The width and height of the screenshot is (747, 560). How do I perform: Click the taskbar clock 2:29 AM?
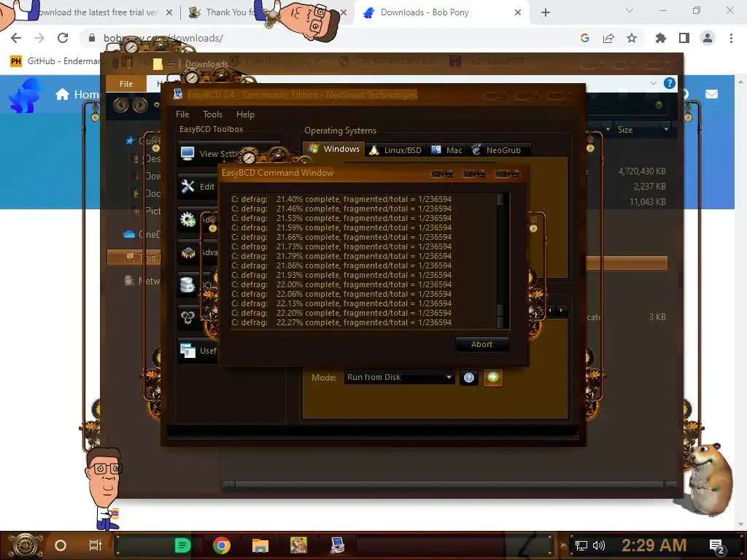click(654, 545)
